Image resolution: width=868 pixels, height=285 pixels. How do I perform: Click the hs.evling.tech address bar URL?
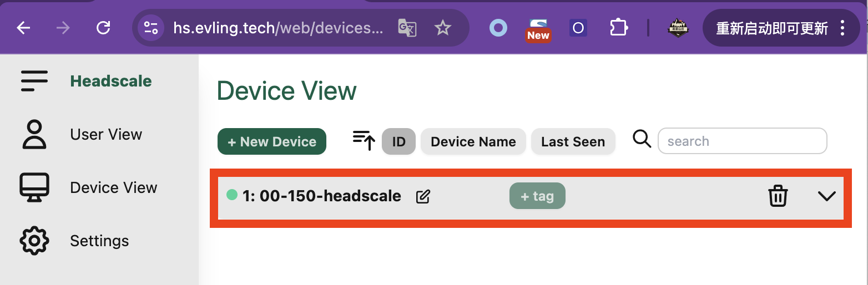pyautogui.click(x=278, y=28)
